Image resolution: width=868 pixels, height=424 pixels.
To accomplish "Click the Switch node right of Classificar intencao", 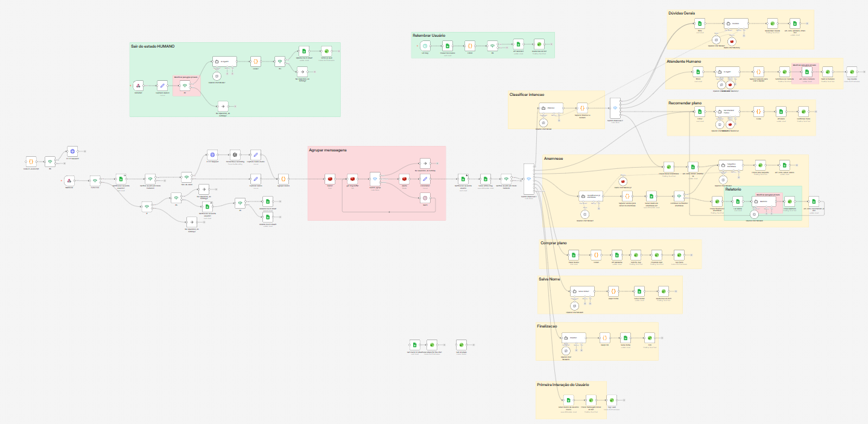I will point(615,108).
